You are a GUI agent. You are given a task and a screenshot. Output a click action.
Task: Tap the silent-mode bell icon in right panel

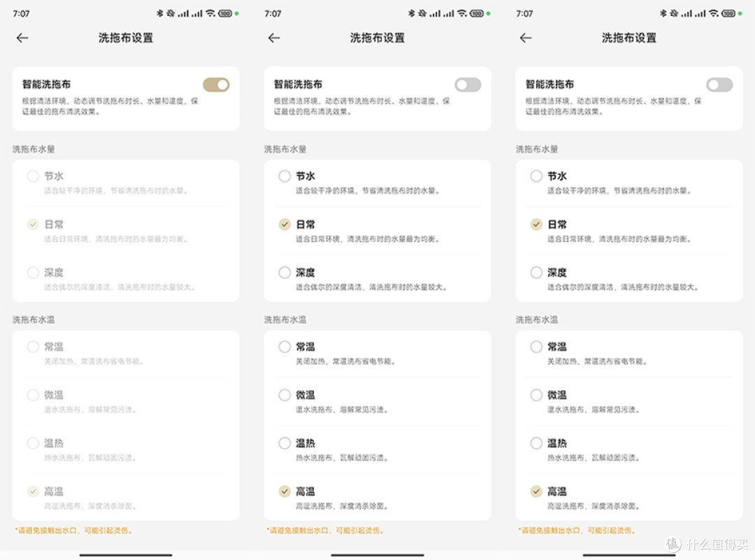pyautogui.click(x=674, y=13)
